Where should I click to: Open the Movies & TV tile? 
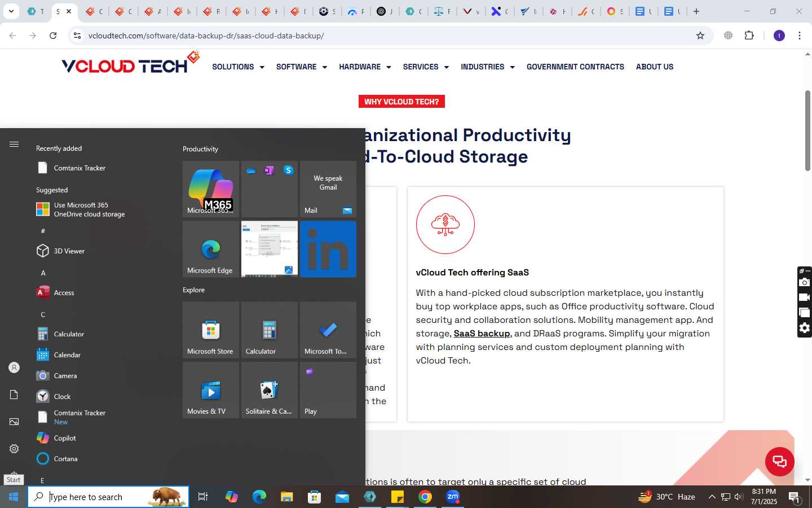tap(211, 390)
